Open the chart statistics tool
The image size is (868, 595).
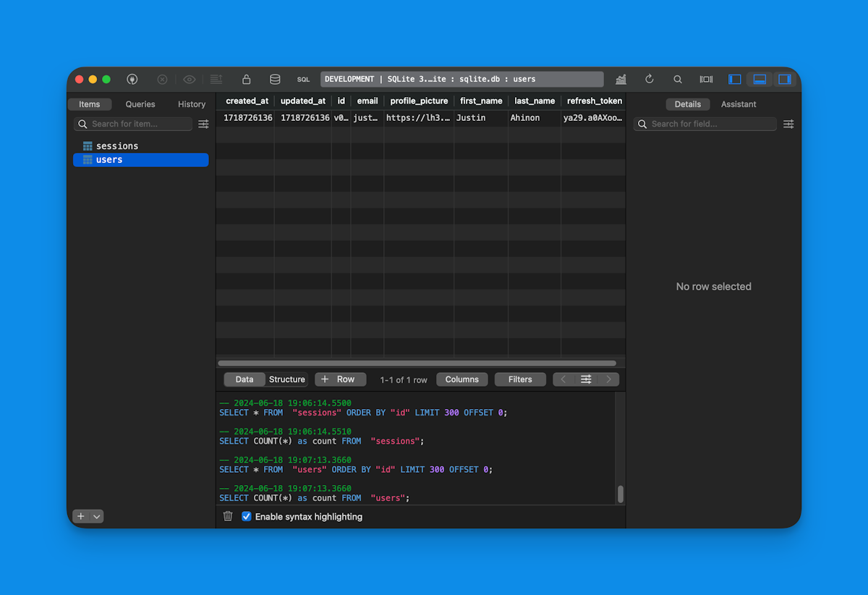click(x=621, y=79)
